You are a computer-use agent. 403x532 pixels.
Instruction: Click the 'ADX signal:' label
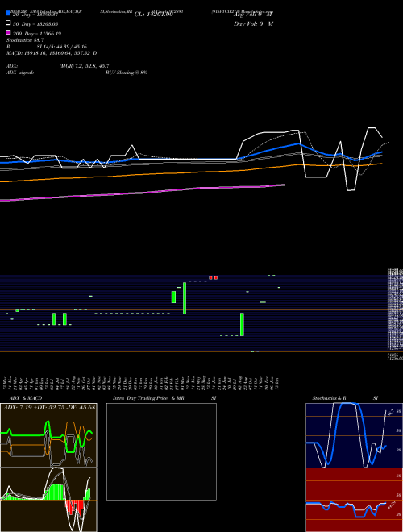tap(20, 73)
